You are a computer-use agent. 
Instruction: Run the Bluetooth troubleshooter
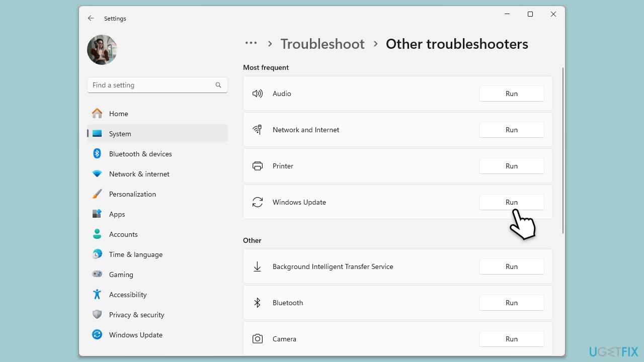(512, 303)
